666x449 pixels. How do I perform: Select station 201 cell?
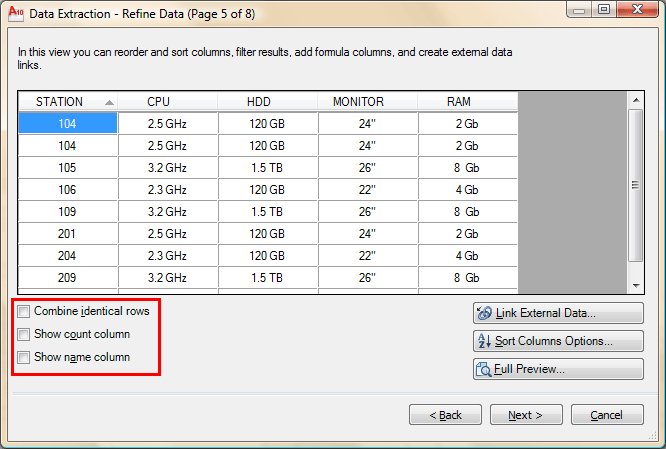(68, 234)
